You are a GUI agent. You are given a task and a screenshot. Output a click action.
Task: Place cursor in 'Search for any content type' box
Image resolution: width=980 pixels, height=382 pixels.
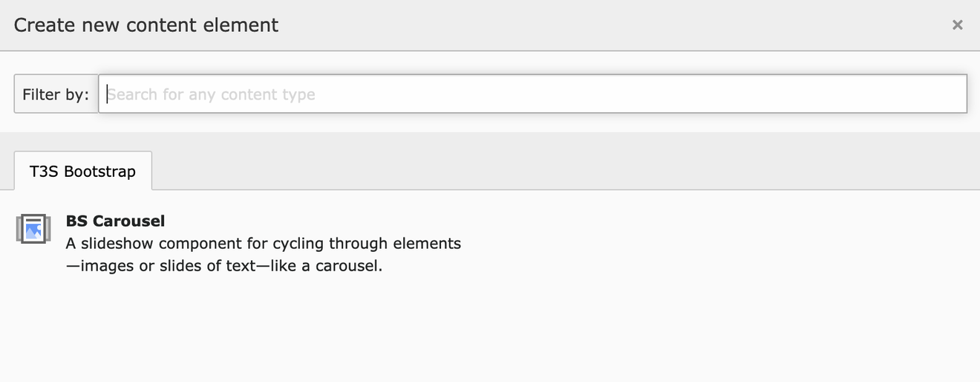(532, 94)
